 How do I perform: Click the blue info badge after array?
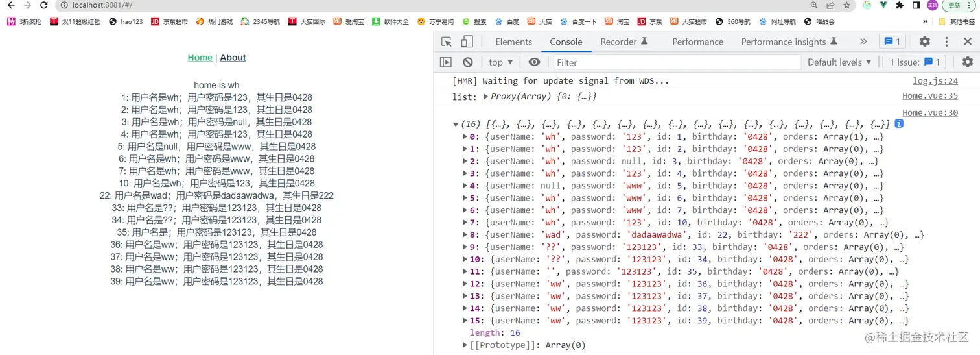pyautogui.click(x=899, y=124)
